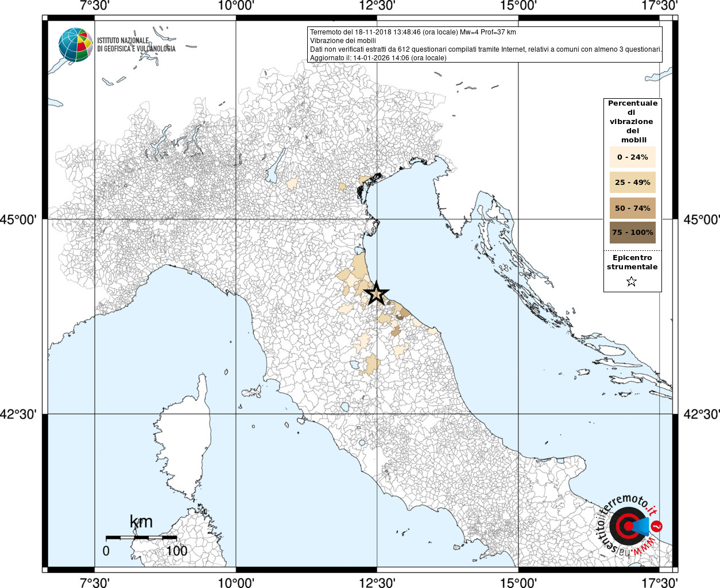This screenshot has width=720, height=588.
Task: Click the bottom 7°30' longitude label
Action: pyautogui.click(x=95, y=582)
